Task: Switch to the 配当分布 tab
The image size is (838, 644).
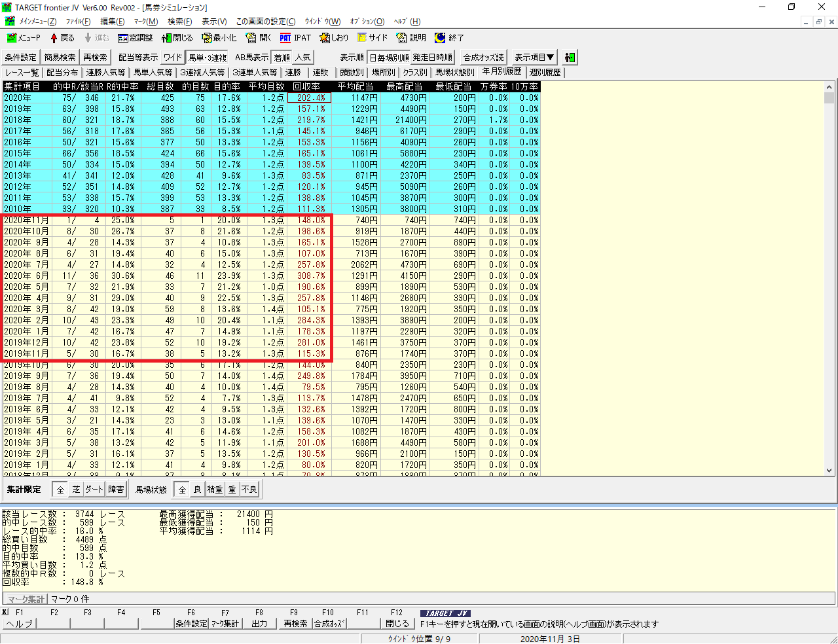Action: tap(62, 73)
